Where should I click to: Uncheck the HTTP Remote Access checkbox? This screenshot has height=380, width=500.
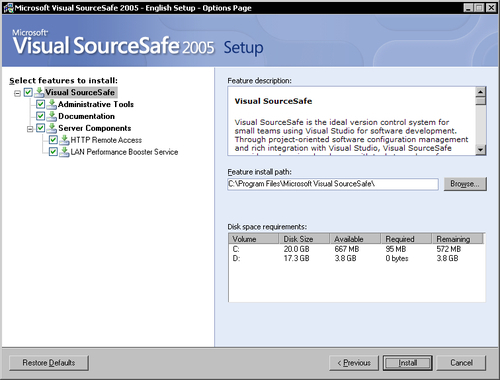[x=53, y=140]
